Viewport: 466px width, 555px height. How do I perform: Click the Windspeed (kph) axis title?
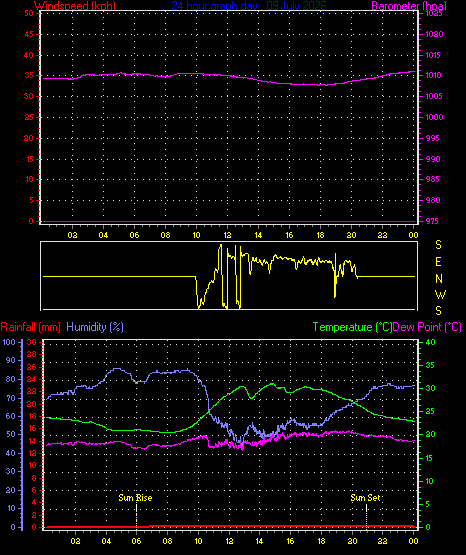coord(75,6)
